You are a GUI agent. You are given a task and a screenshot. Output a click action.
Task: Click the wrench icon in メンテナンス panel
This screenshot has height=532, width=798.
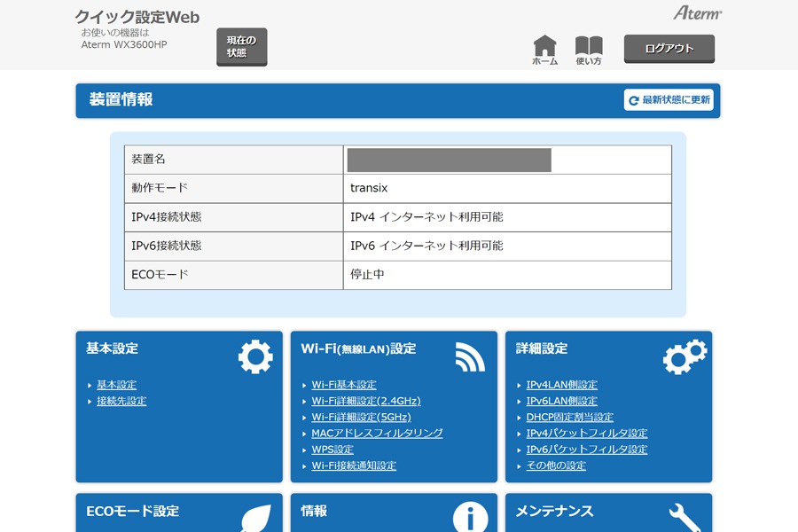(x=685, y=518)
